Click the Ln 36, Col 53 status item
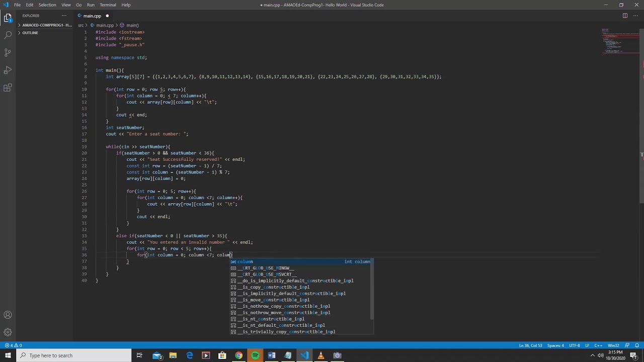 [530, 345]
